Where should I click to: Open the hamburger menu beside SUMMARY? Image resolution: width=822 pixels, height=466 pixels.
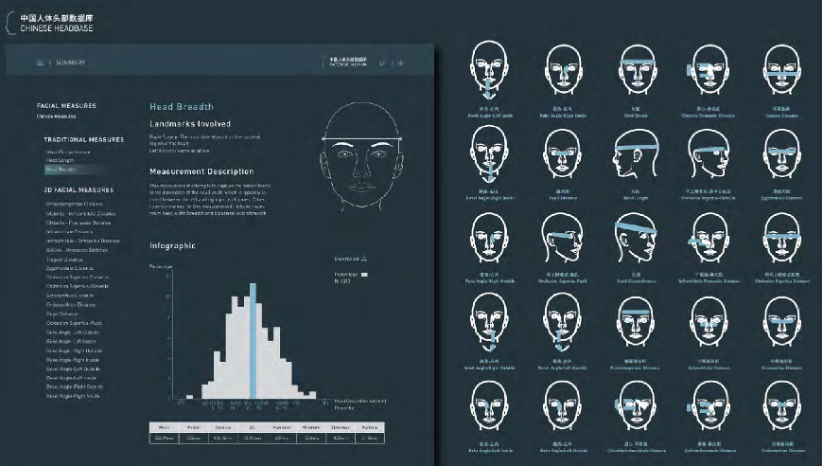pyautogui.click(x=40, y=63)
